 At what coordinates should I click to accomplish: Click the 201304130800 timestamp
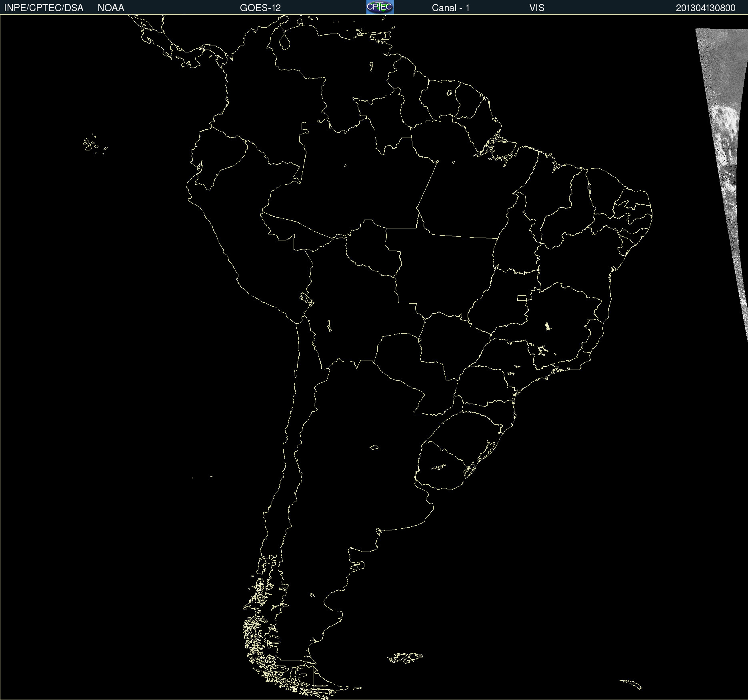[x=706, y=8]
